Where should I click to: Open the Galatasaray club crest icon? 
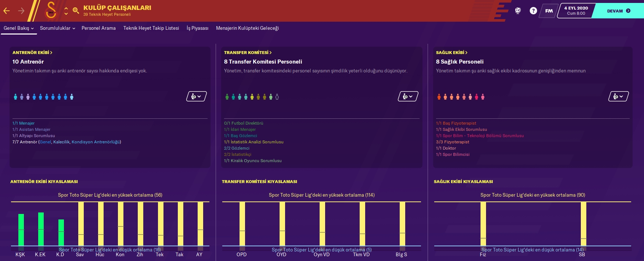tap(51, 10)
